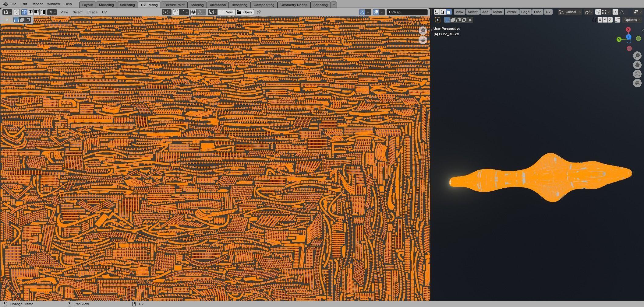Select UV vertex selection mode
The height and width of the screenshot is (307, 644).
point(24,12)
